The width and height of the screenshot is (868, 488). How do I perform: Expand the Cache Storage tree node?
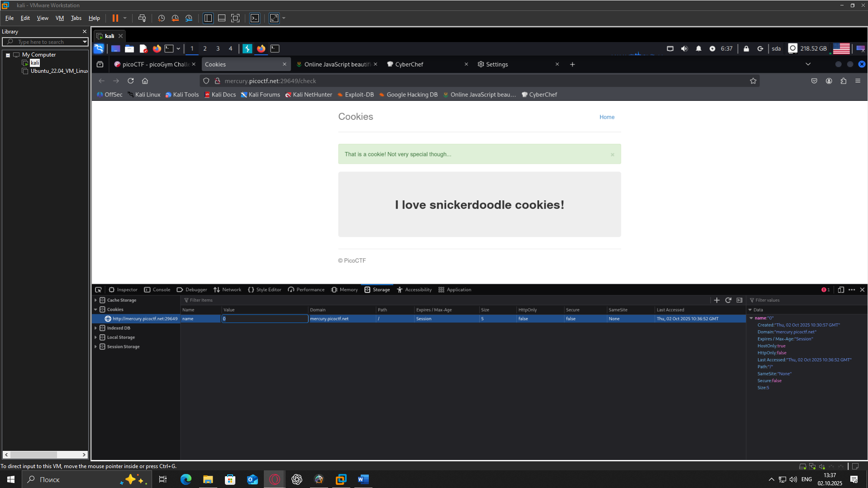pyautogui.click(x=95, y=300)
